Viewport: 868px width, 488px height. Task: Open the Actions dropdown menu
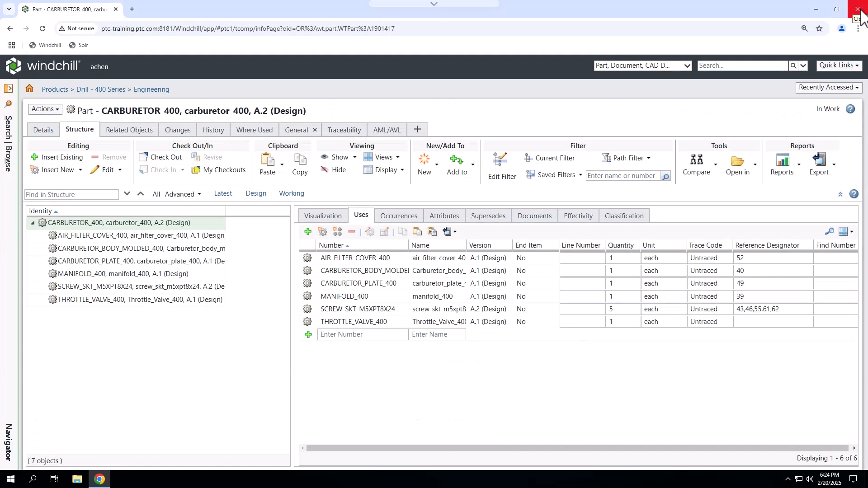[45, 109]
